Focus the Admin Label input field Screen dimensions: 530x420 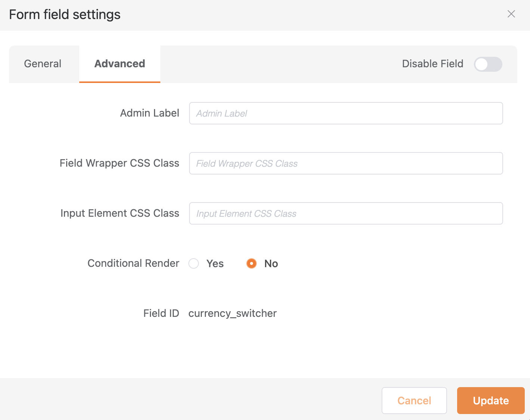(x=346, y=113)
